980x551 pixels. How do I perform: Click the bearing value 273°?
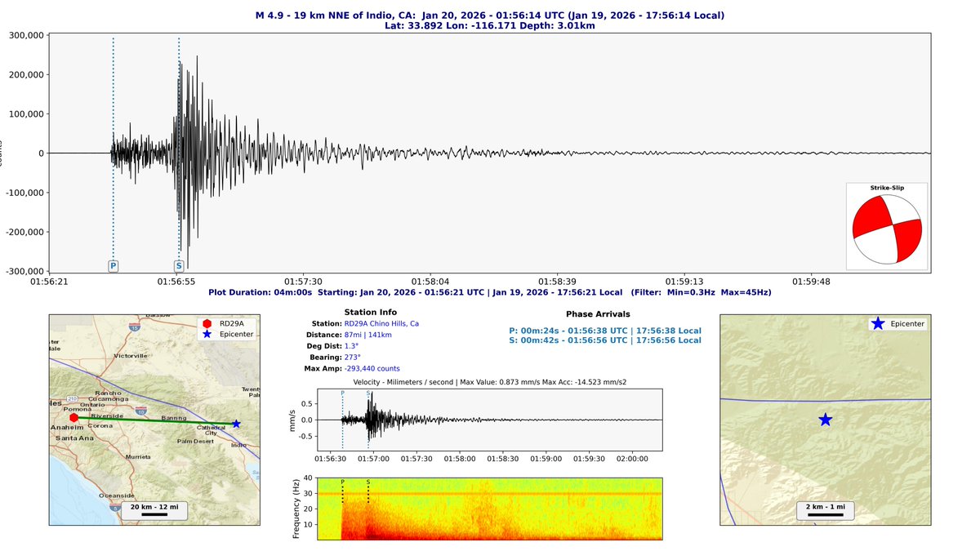(353, 357)
